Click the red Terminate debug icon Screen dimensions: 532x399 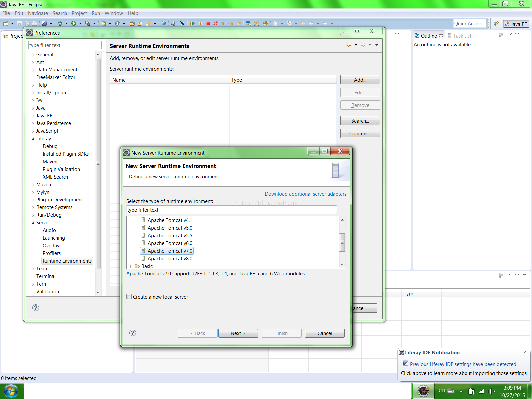(x=208, y=23)
